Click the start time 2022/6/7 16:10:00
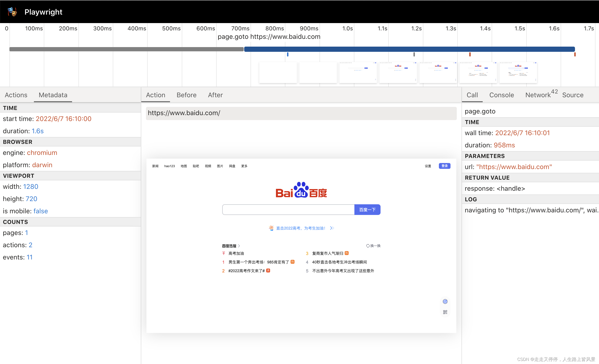Viewport: 599px width, 364px height. coord(63,119)
